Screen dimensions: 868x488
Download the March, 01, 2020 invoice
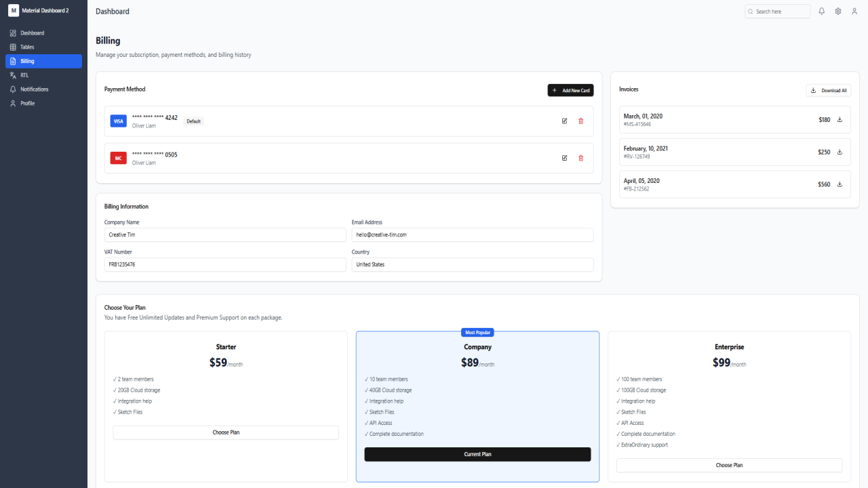click(840, 119)
